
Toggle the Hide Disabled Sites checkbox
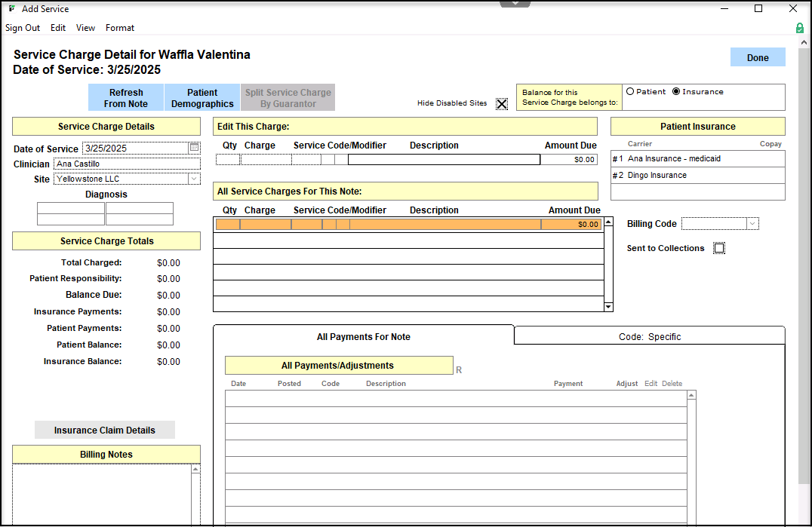(x=502, y=103)
